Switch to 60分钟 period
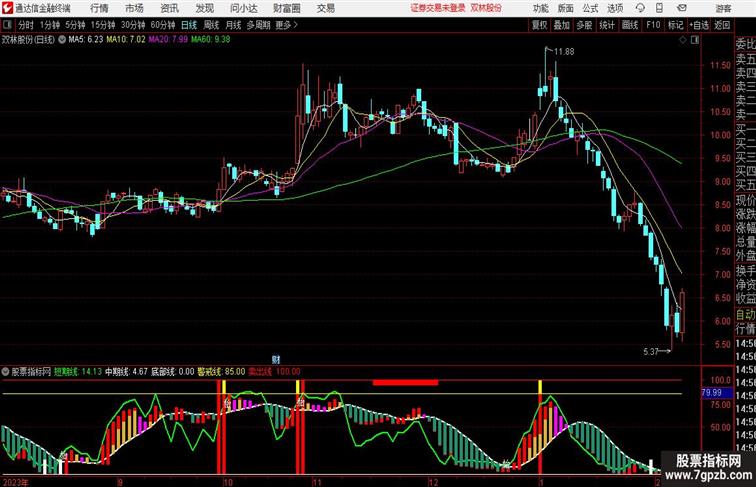The height and width of the screenshot is (487, 756). [x=162, y=25]
